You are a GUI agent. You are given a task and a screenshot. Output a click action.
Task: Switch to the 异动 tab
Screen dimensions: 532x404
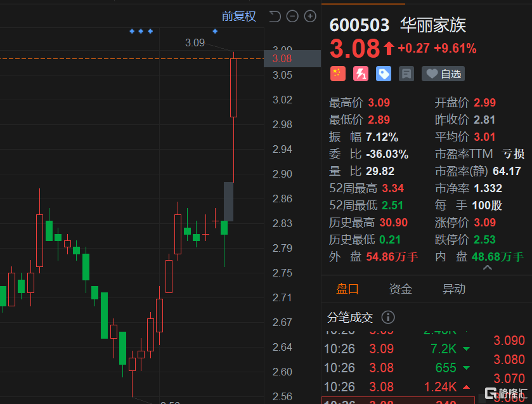[x=454, y=289]
